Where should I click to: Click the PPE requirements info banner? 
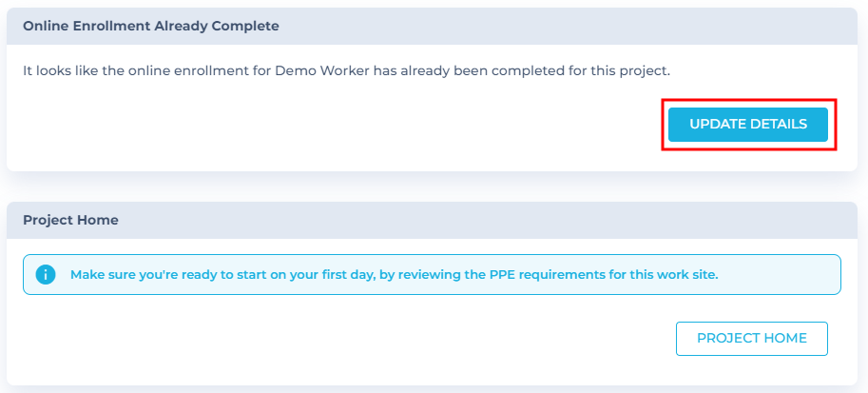pos(432,274)
